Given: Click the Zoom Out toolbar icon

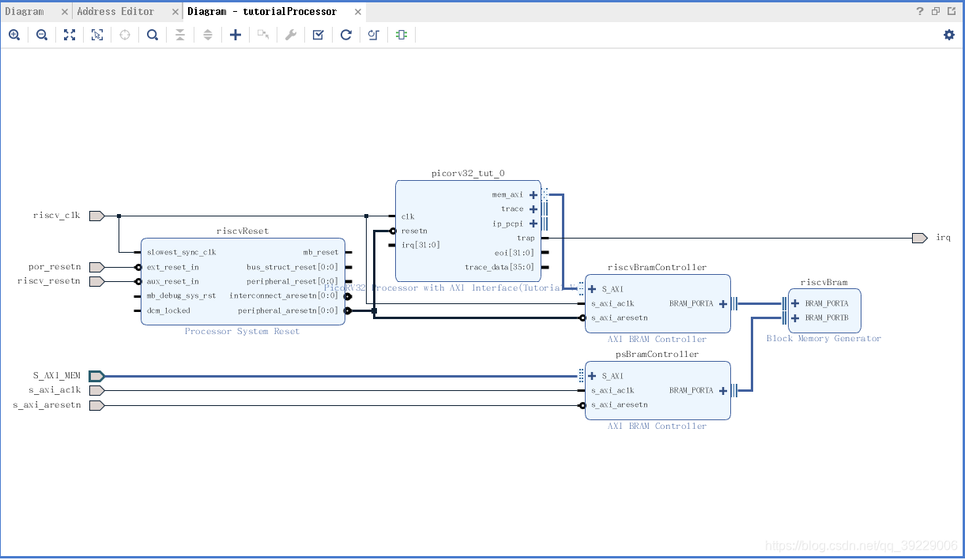Looking at the screenshot, I should [42, 35].
